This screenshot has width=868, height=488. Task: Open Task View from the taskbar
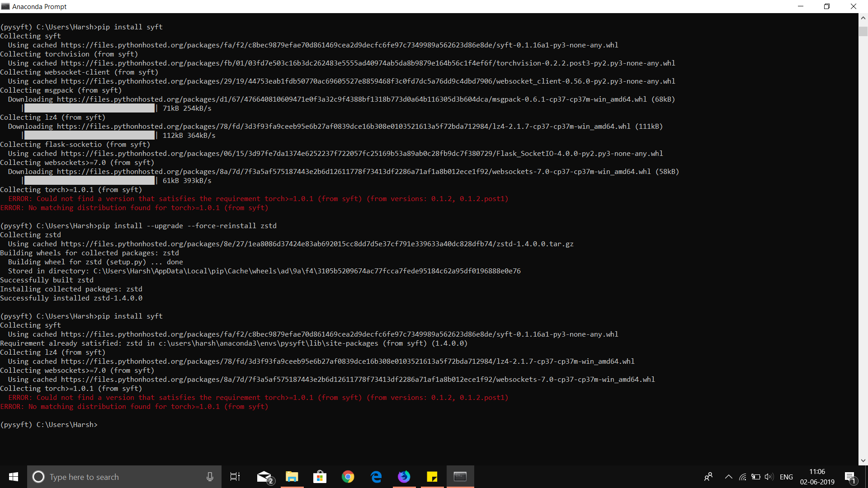pyautogui.click(x=235, y=477)
